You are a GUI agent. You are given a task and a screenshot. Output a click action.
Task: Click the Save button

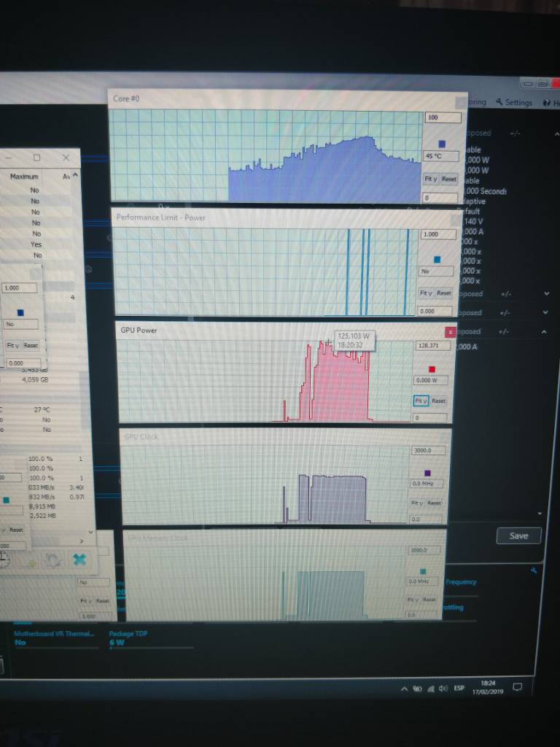(518, 535)
